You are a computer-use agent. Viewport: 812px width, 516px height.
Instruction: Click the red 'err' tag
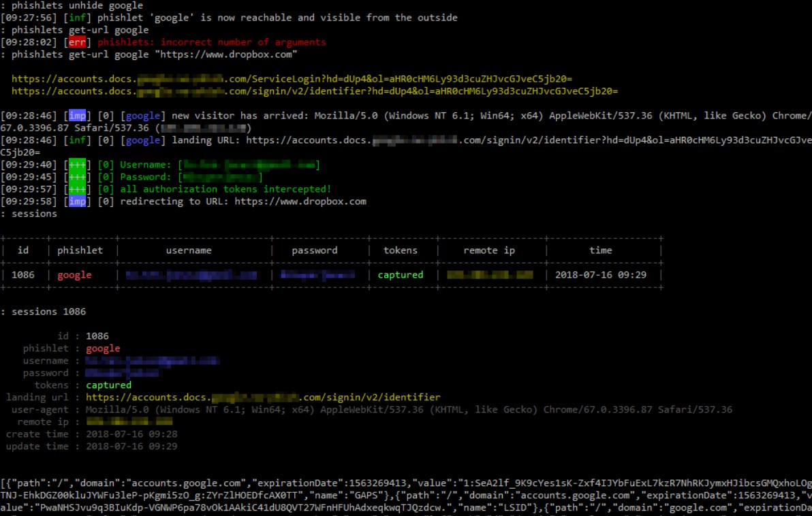[77, 42]
